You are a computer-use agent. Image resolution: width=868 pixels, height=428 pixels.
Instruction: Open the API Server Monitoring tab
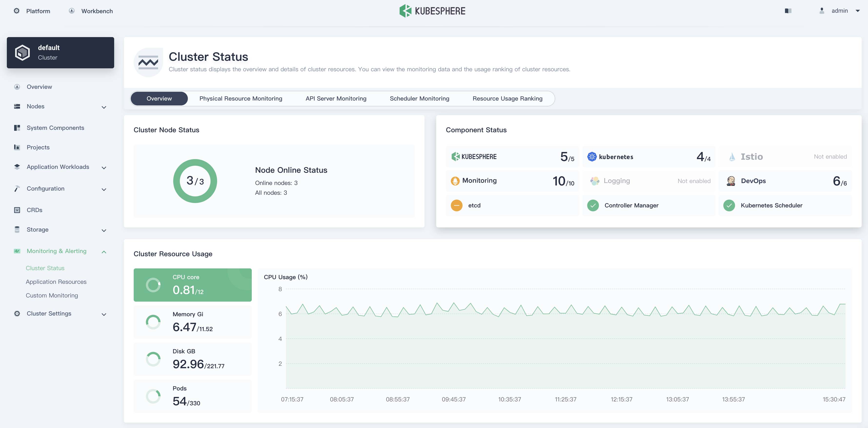(x=336, y=98)
